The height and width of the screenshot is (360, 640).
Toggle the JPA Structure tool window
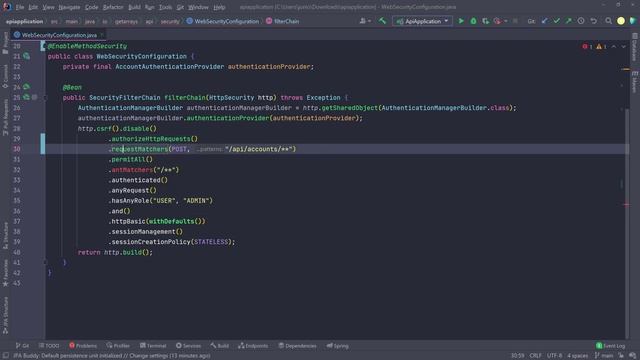pyautogui.click(x=5, y=315)
